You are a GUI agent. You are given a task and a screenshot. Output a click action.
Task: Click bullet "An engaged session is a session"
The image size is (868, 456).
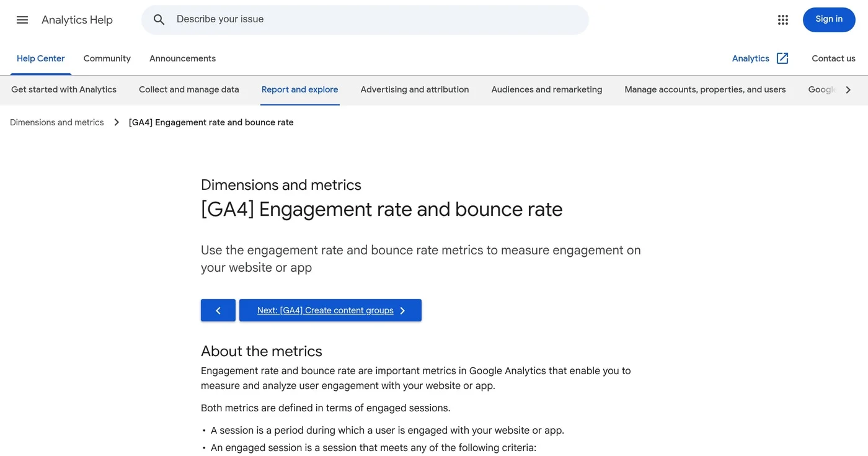click(373, 447)
